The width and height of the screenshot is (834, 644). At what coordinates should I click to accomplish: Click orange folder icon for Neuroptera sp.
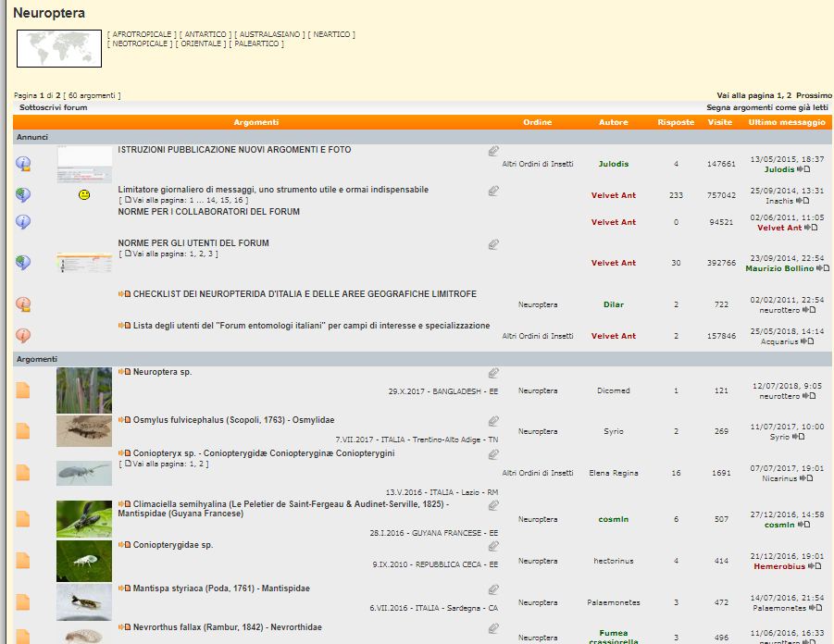coord(23,390)
